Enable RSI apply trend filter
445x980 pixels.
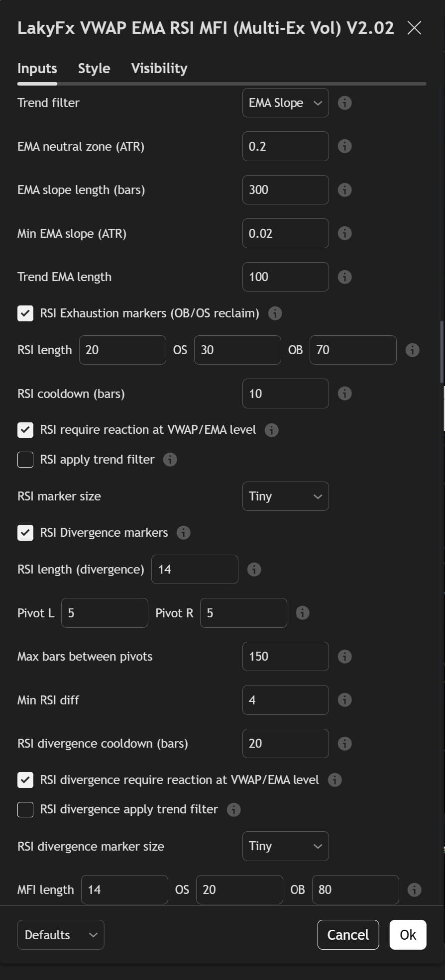tap(25, 459)
